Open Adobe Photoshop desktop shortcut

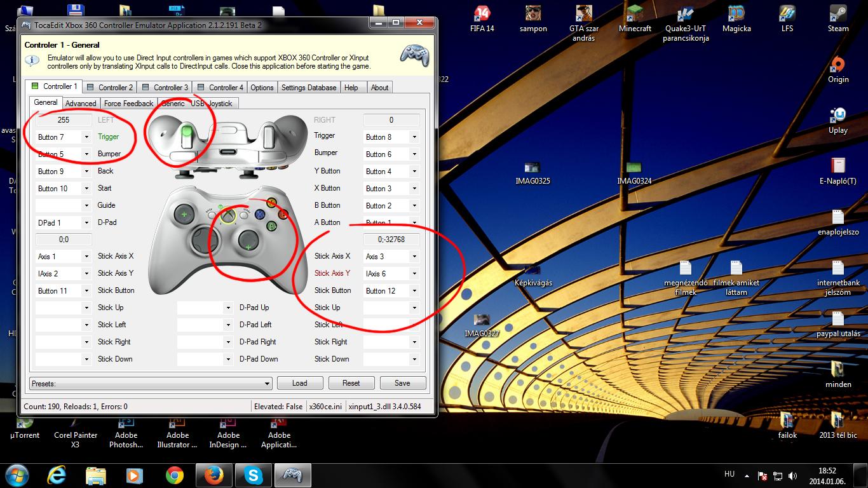pyautogui.click(x=126, y=433)
